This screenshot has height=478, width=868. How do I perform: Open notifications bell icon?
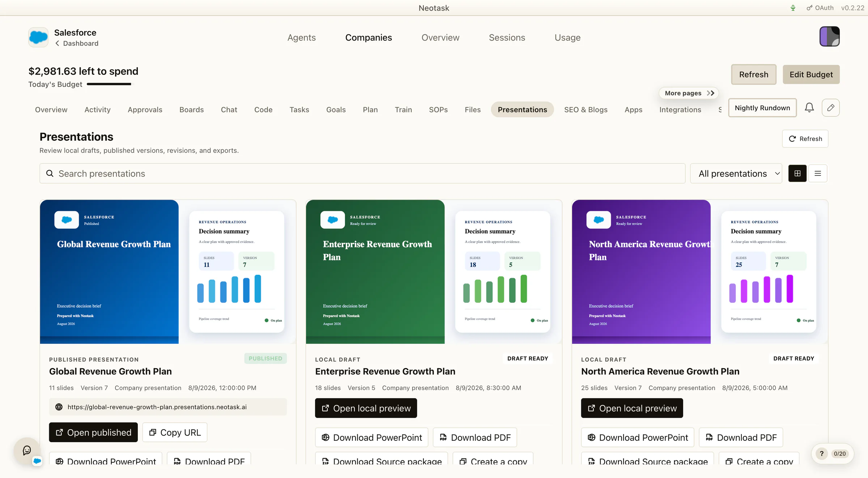click(809, 108)
